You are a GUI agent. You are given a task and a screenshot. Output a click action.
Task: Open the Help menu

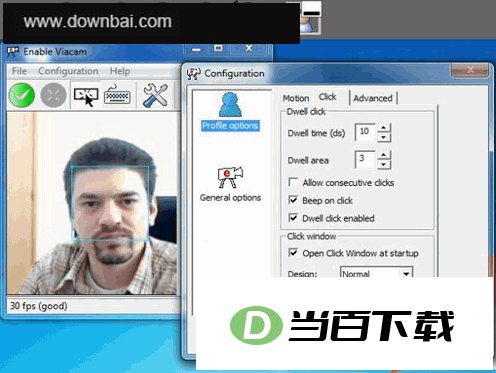tap(120, 71)
